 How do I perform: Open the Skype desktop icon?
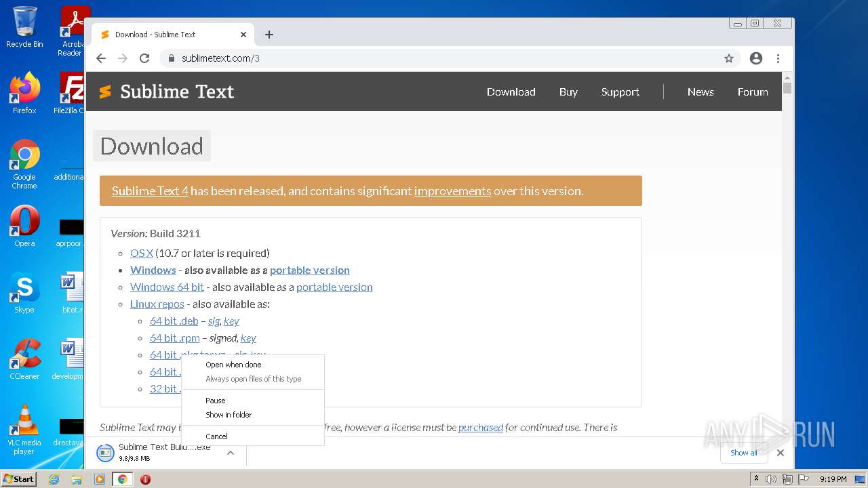click(24, 293)
